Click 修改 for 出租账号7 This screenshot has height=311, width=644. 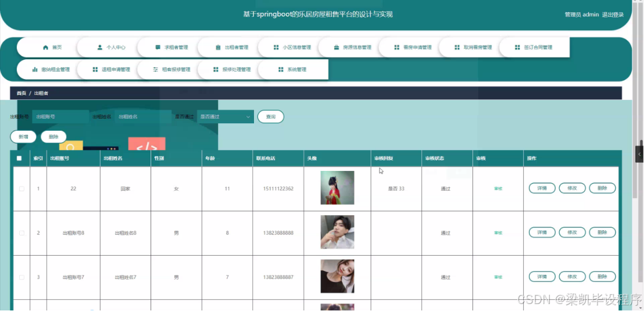[572, 277]
